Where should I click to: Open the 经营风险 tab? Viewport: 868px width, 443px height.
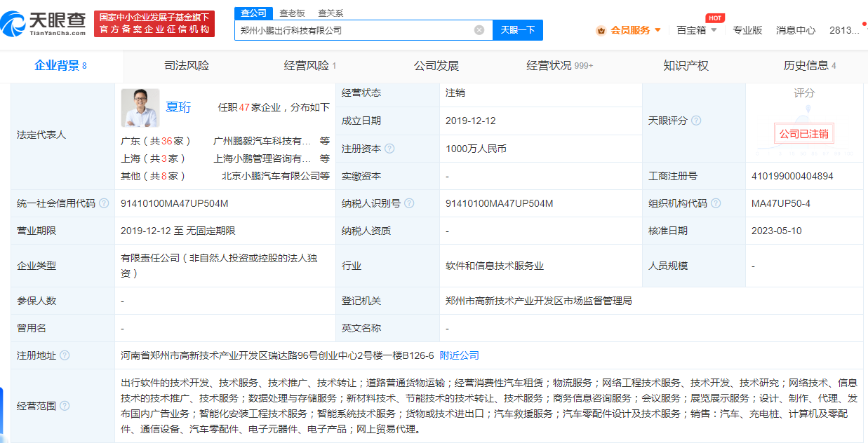tap(310, 66)
